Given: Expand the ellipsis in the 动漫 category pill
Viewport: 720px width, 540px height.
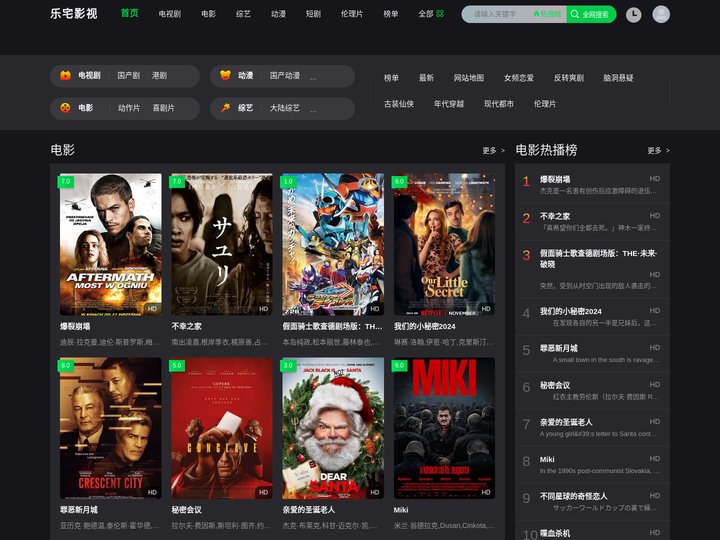Looking at the screenshot, I should 313,77.
